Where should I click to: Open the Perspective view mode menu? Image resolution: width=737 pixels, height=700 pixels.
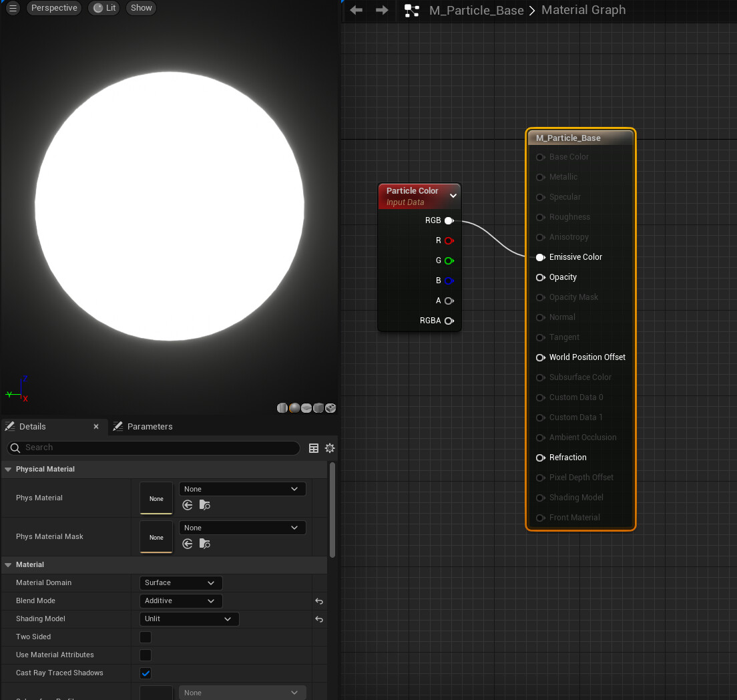click(x=54, y=8)
